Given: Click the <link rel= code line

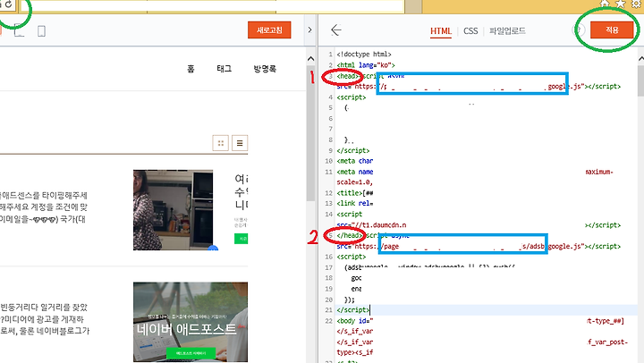Looking at the screenshot, I should coord(355,203).
